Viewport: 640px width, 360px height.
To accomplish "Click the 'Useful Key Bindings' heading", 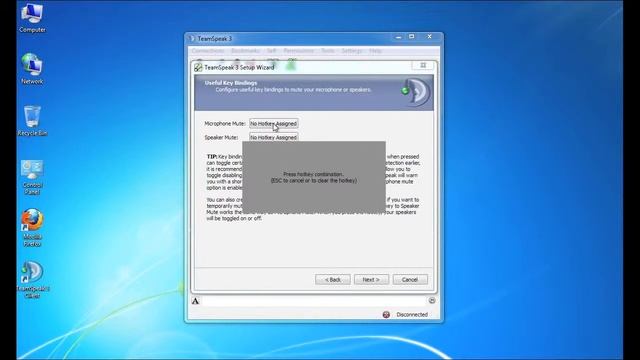I will pyautogui.click(x=231, y=83).
